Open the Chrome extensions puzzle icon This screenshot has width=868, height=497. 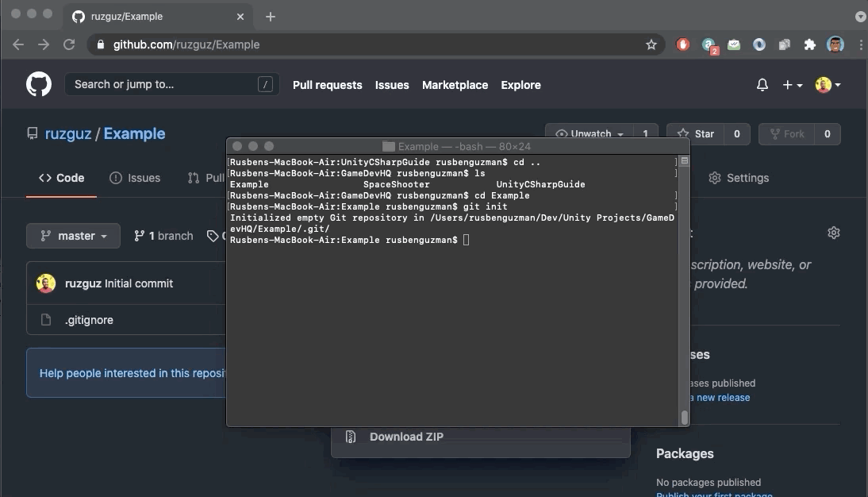coord(810,44)
